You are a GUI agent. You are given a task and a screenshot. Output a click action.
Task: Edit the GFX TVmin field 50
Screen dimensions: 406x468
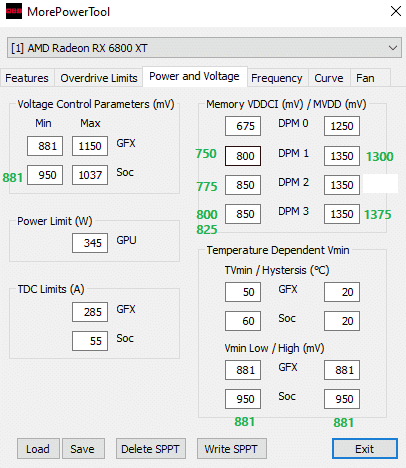243,292
